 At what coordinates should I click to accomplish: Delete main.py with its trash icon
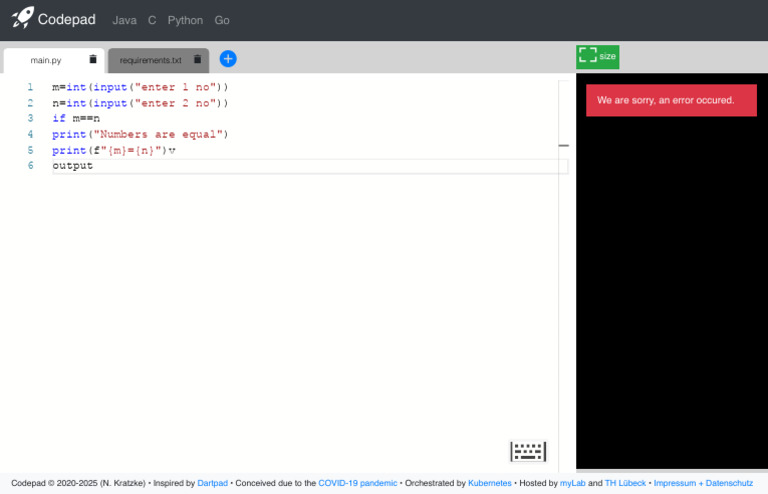click(93, 59)
